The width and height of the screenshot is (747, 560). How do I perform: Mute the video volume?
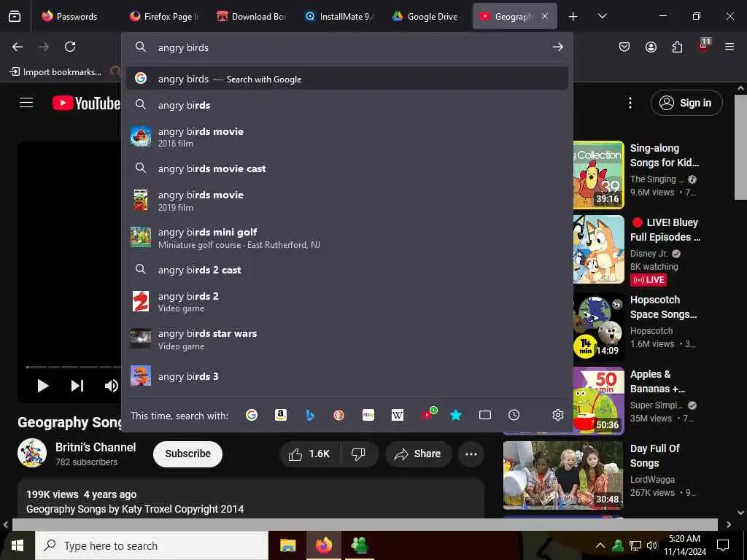click(x=111, y=386)
